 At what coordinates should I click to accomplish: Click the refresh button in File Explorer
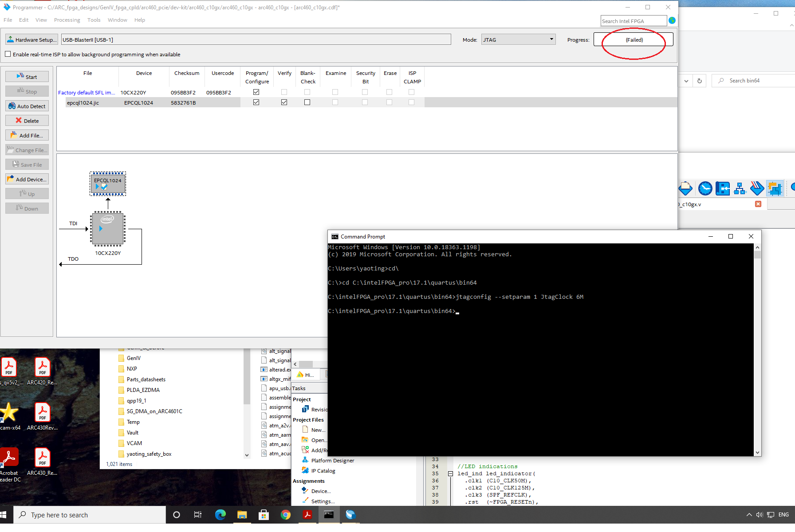(700, 81)
